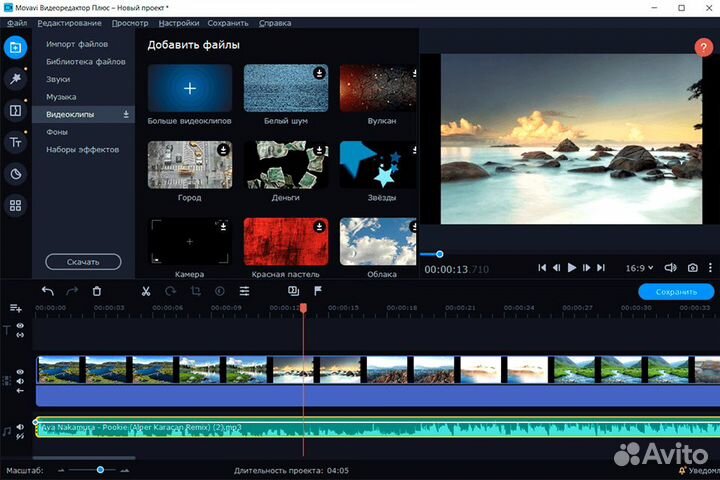
Task: Open the Настройки menu
Action: click(179, 22)
